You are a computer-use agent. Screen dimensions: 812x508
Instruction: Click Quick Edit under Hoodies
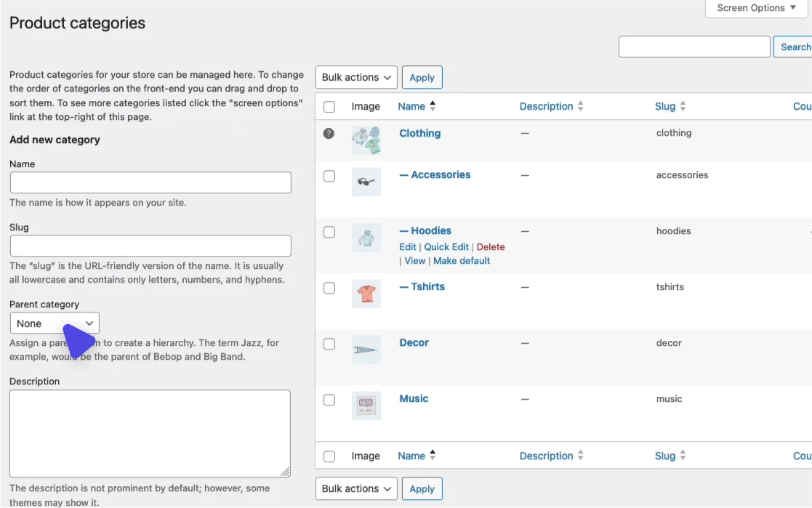click(x=446, y=247)
